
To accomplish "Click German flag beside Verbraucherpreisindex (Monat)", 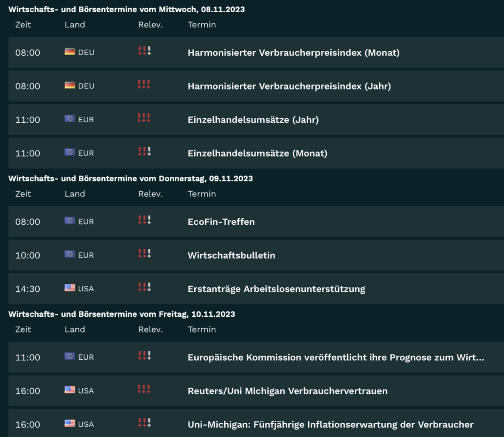I will pos(70,51).
